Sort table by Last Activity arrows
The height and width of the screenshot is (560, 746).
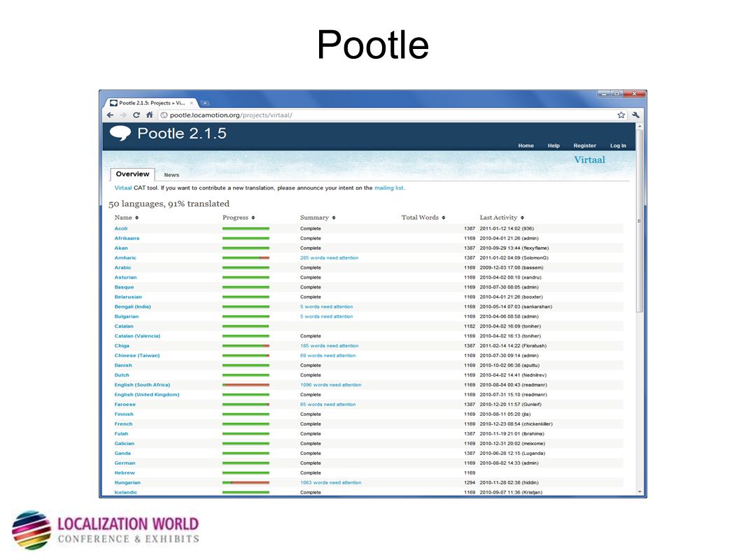(x=522, y=218)
